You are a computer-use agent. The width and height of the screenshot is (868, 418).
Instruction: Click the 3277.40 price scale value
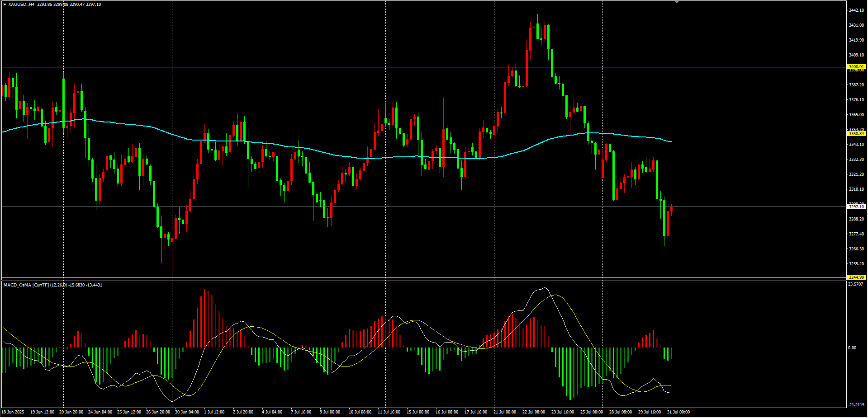(856, 234)
